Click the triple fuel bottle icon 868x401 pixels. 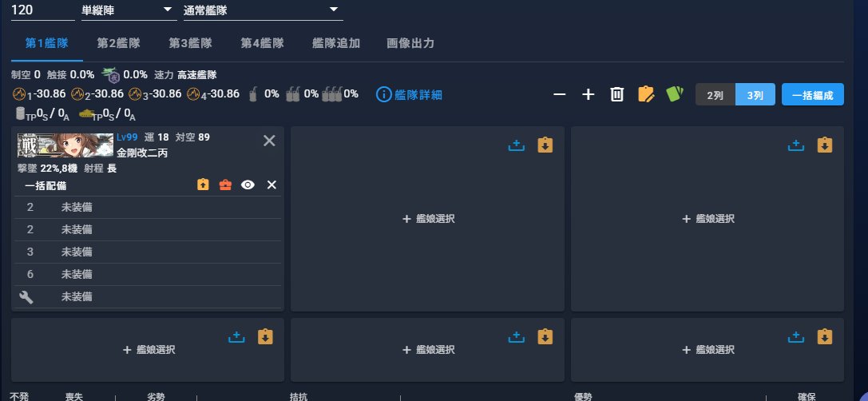coord(332,94)
